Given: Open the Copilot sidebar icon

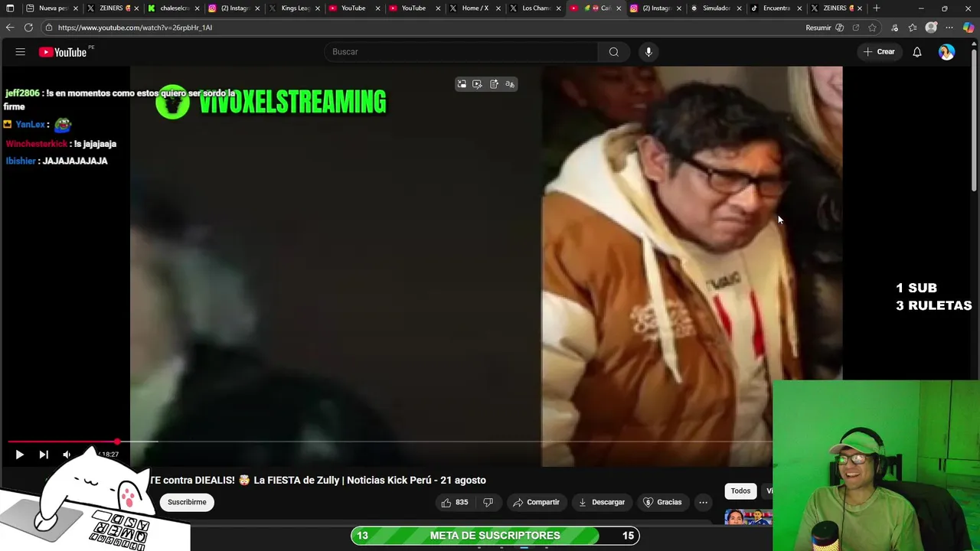Looking at the screenshot, I should (969, 28).
